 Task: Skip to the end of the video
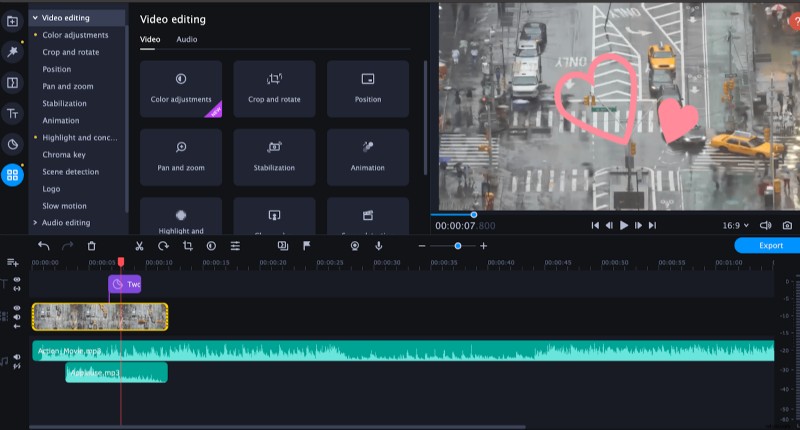click(x=652, y=225)
